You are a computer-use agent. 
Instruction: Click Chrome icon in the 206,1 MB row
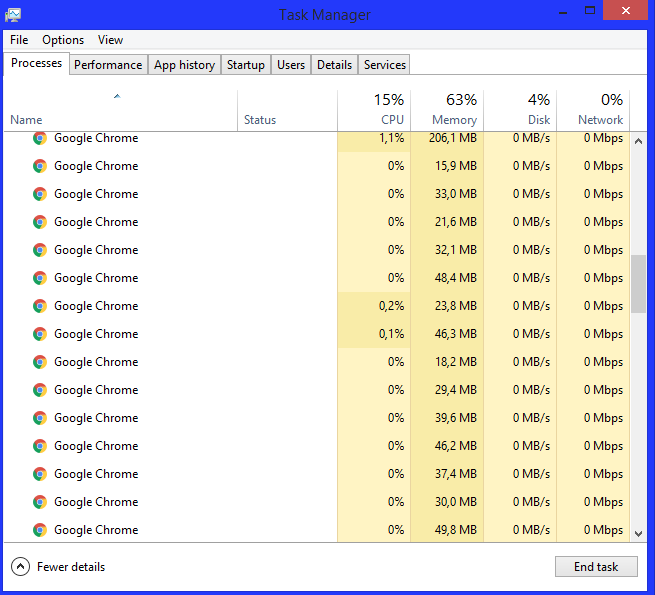pyautogui.click(x=40, y=138)
